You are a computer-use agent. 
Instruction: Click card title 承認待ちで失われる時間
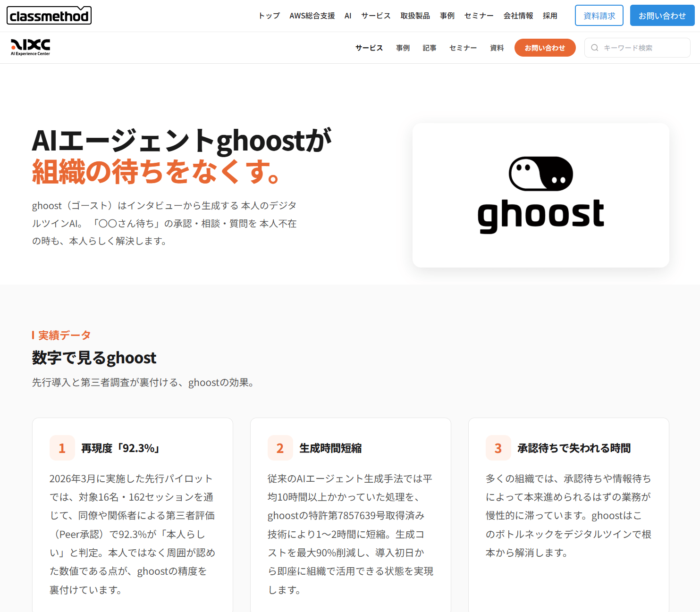point(574,448)
